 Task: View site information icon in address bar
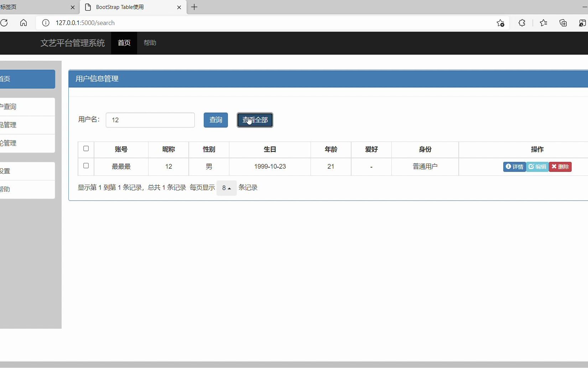(x=46, y=23)
